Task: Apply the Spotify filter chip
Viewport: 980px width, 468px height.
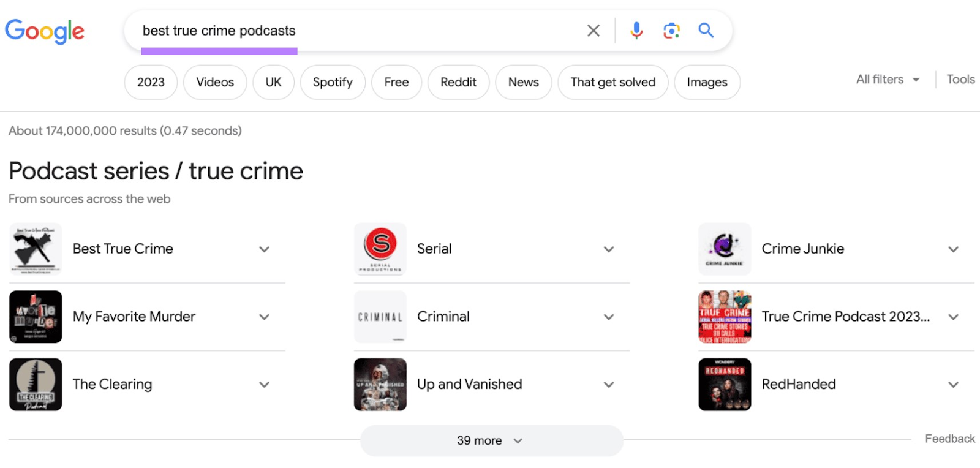Action: click(x=333, y=82)
